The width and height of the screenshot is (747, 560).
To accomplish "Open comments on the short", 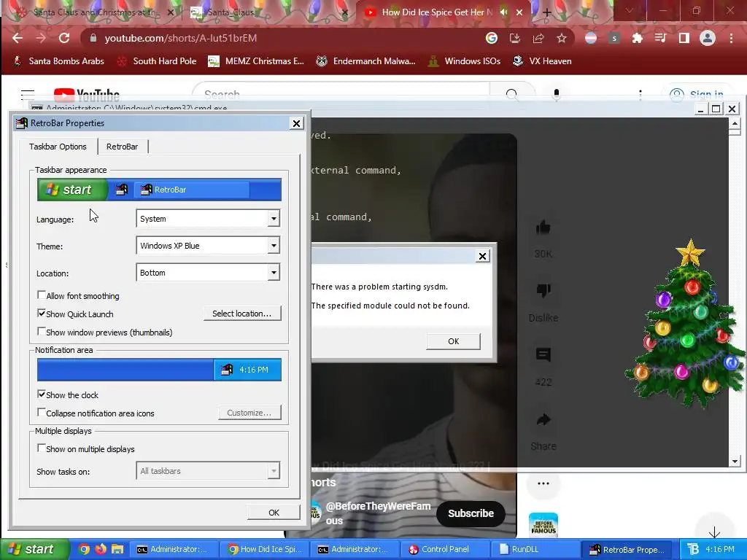I will (543, 355).
